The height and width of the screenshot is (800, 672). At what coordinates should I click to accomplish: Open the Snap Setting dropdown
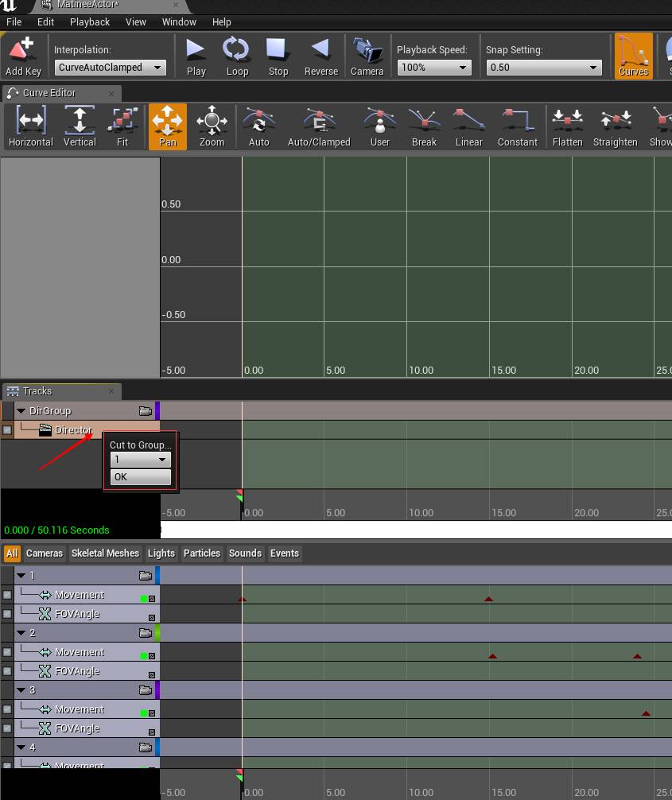pyautogui.click(x=544, y=68)
